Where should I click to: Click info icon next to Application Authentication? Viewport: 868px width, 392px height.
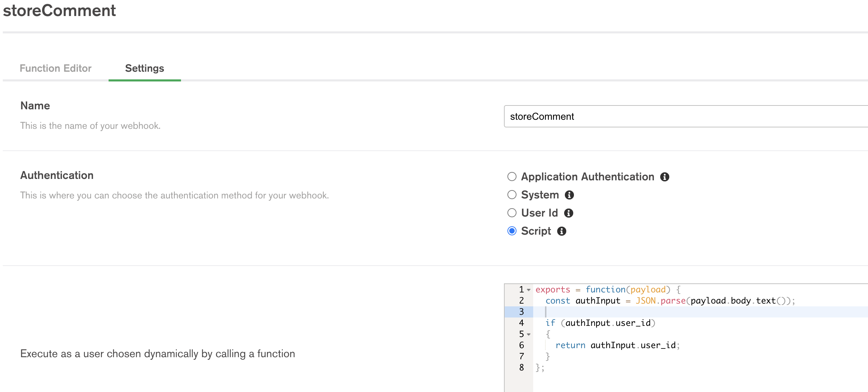tap(664, 177)
